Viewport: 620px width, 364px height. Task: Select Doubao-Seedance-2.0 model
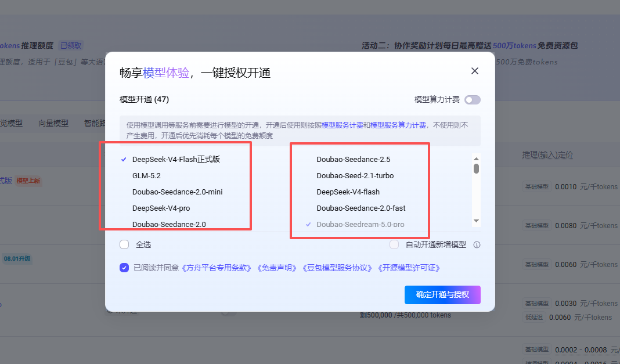click(169, 224)
